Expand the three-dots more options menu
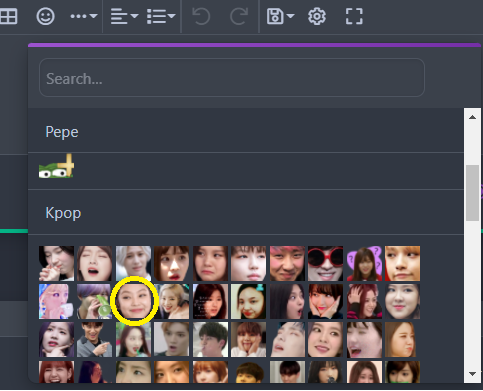The image size is (483, 391). (x=84, y=16)
